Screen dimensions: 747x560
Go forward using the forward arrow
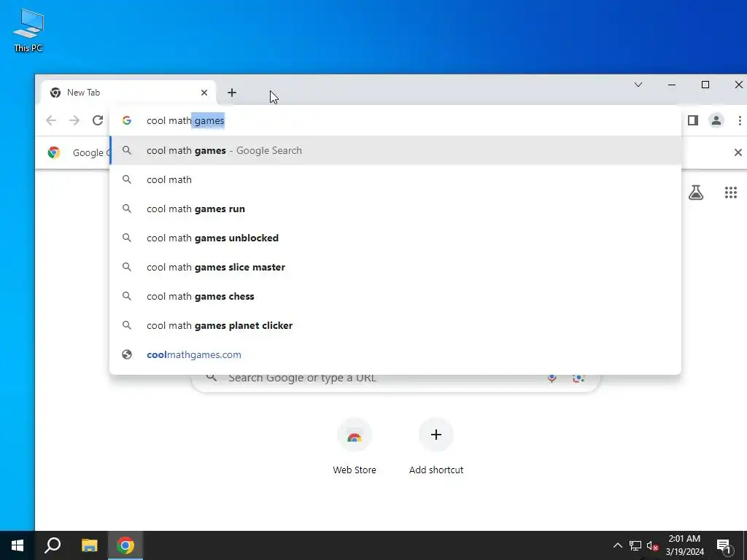pyautogui.click(x=74, y=120)
